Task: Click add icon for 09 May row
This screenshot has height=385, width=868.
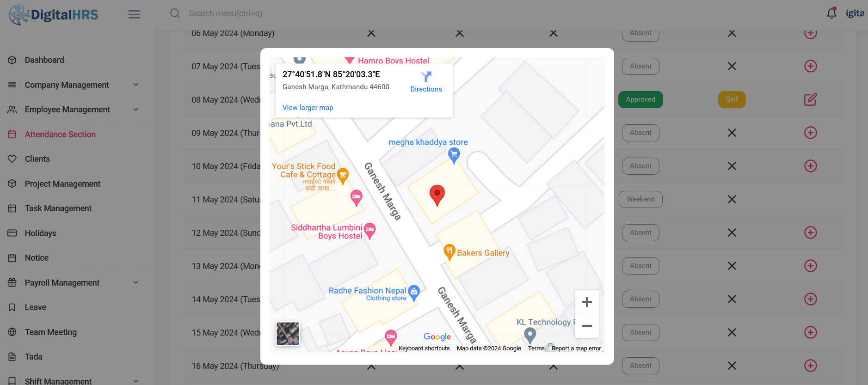Action: pos(810,133)
